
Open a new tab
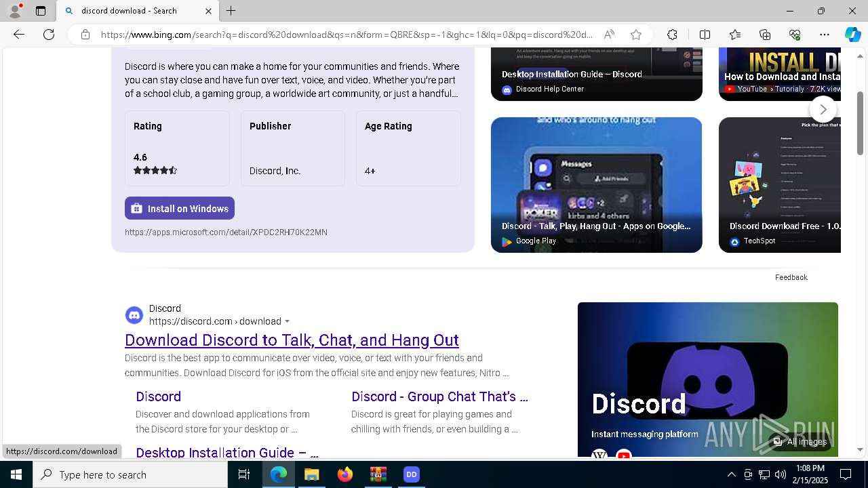point(231,11)
